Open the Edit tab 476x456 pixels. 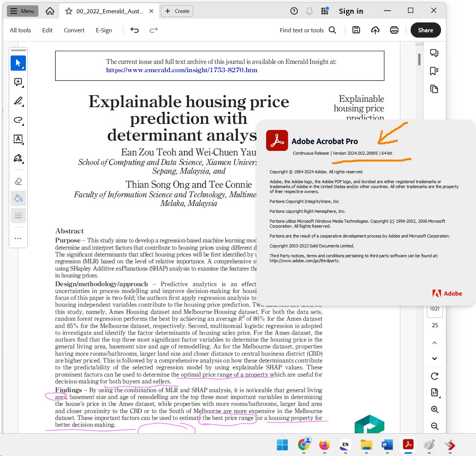(x=47, y=30)
